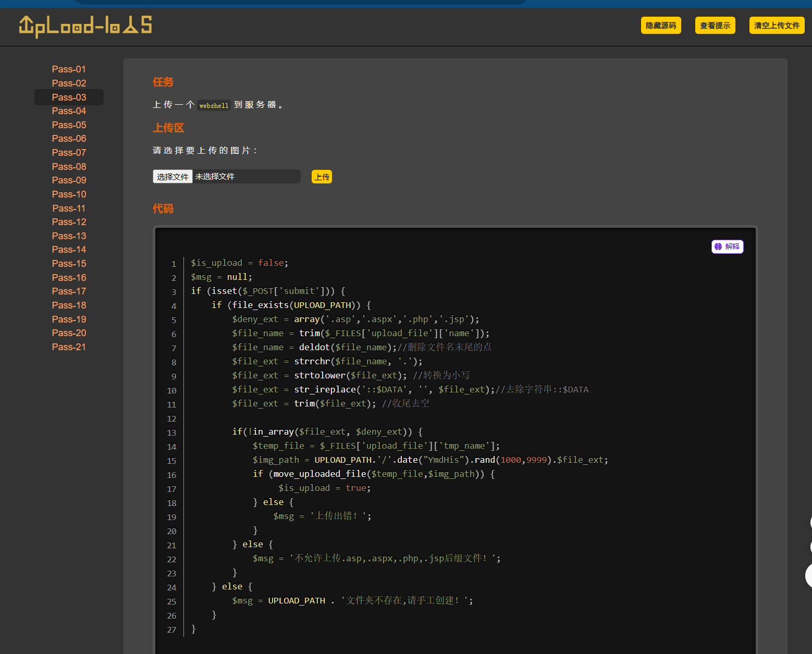Viewport: 812px width, 654px height.
Task: Switch to Pass-11 level
Action: click(69, 208)
